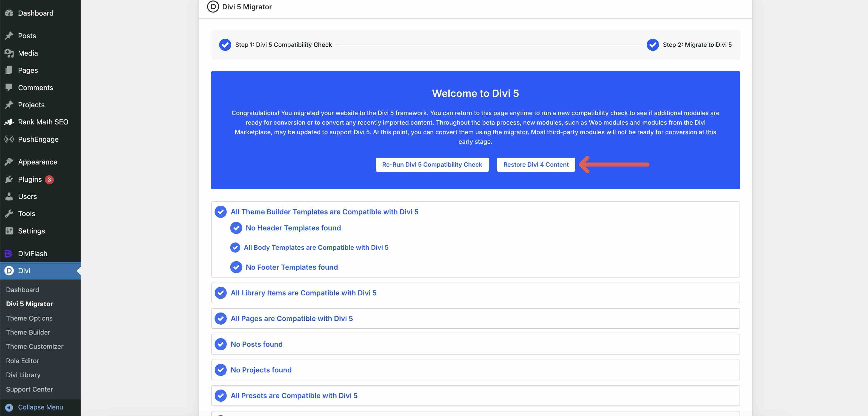Click the Plugins update badge showing 3
The height and width of the screenshot is (416, 868).
coord(49,179)
